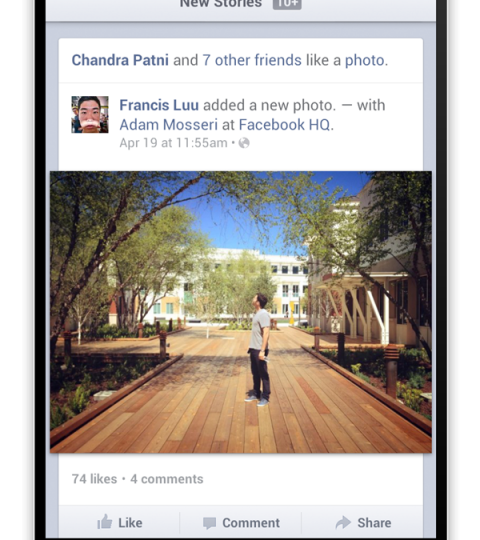The width and height of the screenshot is (480, 540).
Task: Open the Chandra Patni profile link
Action: pyautogui.click(x=120, y=60)
